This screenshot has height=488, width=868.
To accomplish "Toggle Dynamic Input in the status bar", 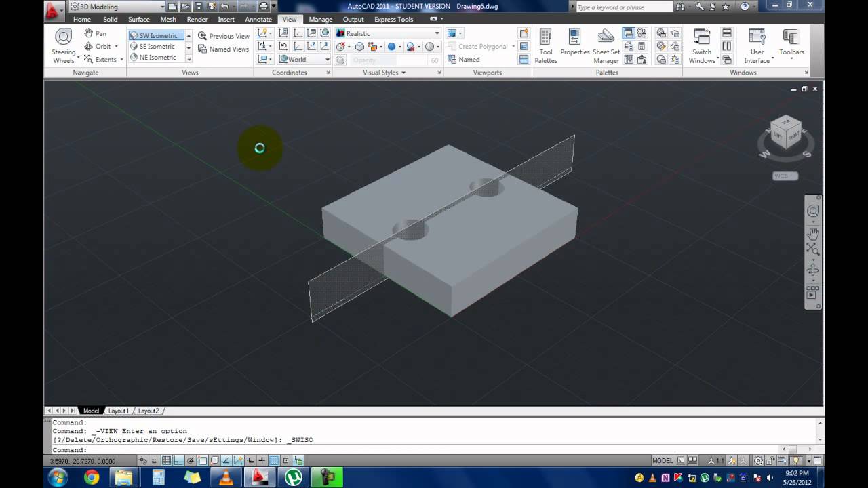I will pos(250,461).
